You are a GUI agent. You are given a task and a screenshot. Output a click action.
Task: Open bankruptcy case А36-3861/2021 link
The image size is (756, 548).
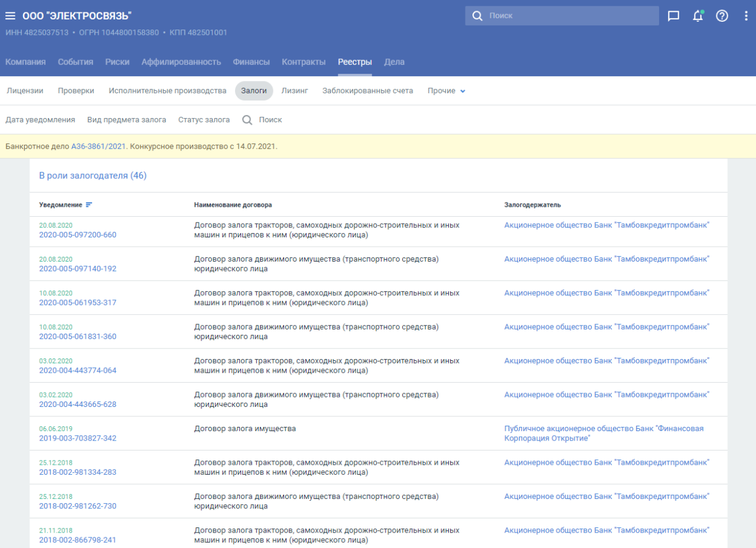pos(99,146)
